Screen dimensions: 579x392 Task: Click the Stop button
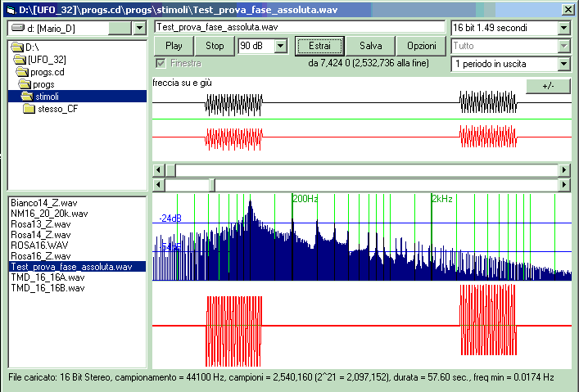(x=215, y=46)
